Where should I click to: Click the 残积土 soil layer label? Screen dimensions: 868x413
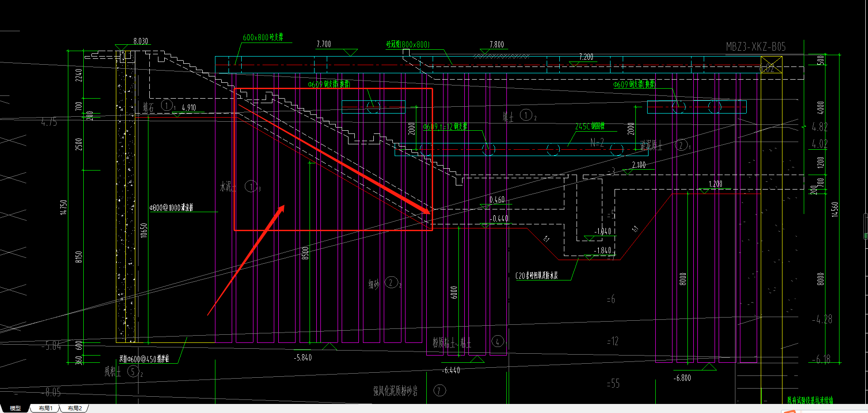[113, 371]
